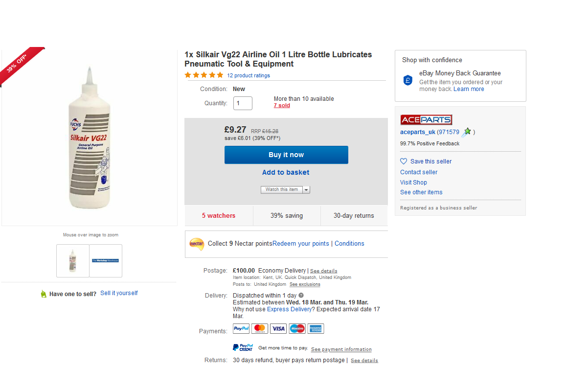The height and width of the screenshot is (392, 565).
Task: Select the oil bottle thumbnail image
Action: click(x=73, y=261)
